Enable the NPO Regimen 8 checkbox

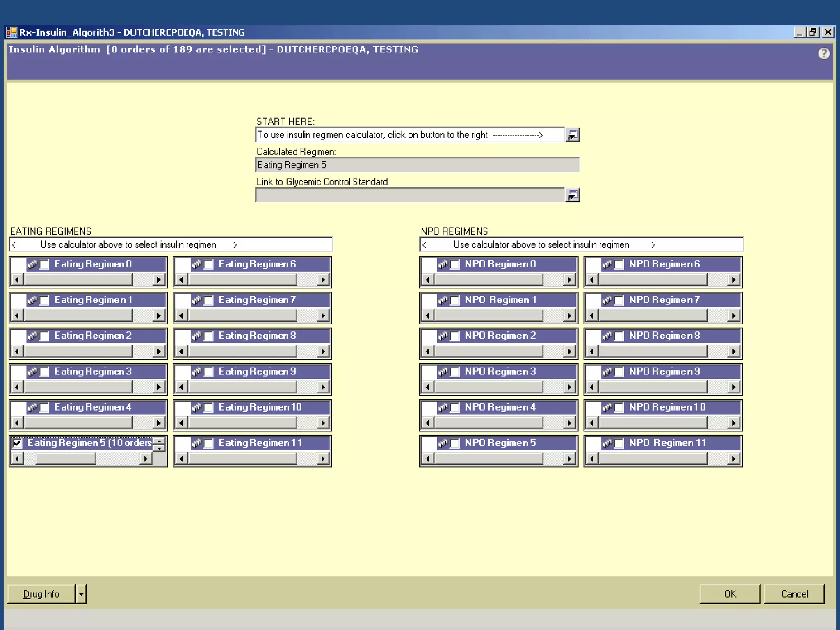click(619, 336)
